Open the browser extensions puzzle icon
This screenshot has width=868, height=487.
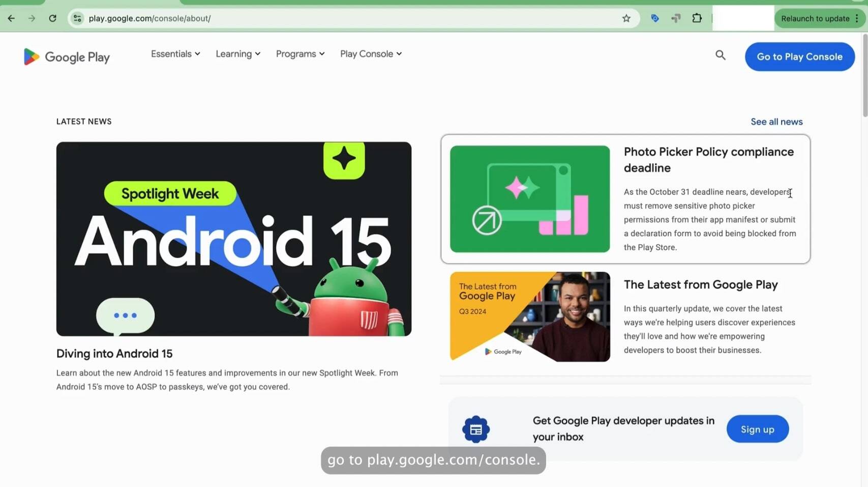(x=697, y=18)
